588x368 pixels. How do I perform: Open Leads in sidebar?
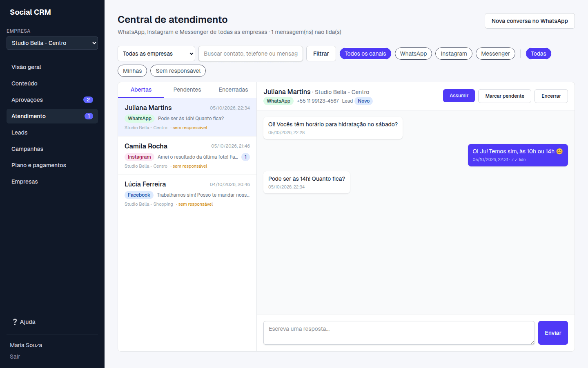coord(52,132)
